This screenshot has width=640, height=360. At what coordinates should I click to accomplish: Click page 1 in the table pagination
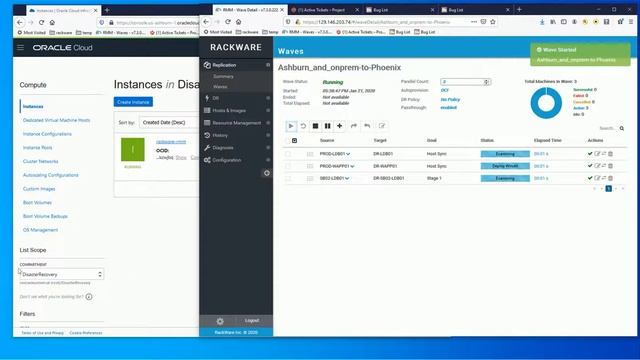point(609,189)
